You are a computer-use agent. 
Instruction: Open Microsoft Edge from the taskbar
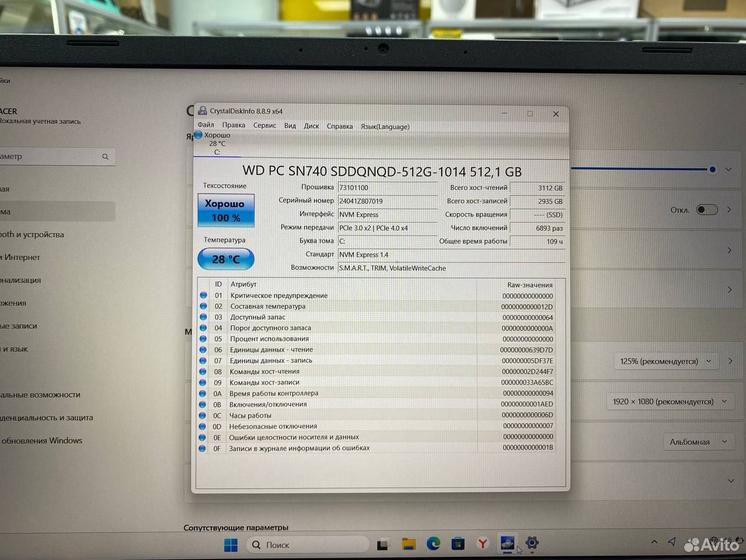tap(433, 543)
